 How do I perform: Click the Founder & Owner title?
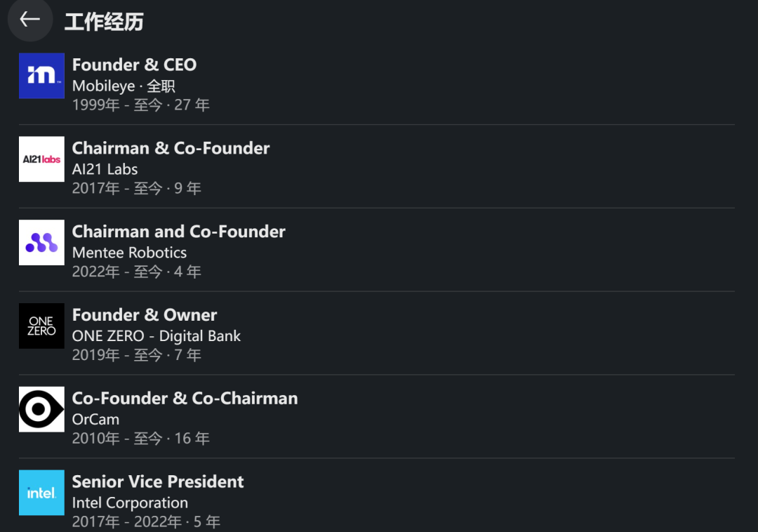[145, 315]
